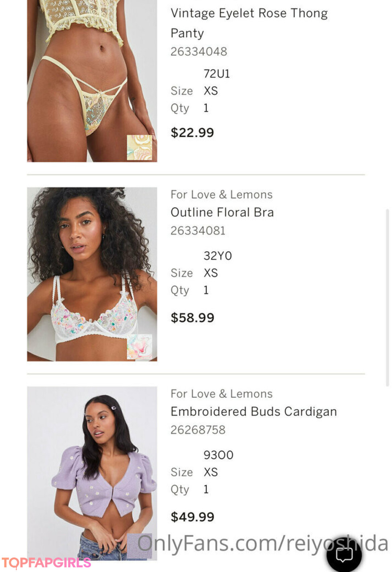Click For Love & Lemons above Floral Bra
This screenshot has width=392, height=572.
(x=221, y=195)
